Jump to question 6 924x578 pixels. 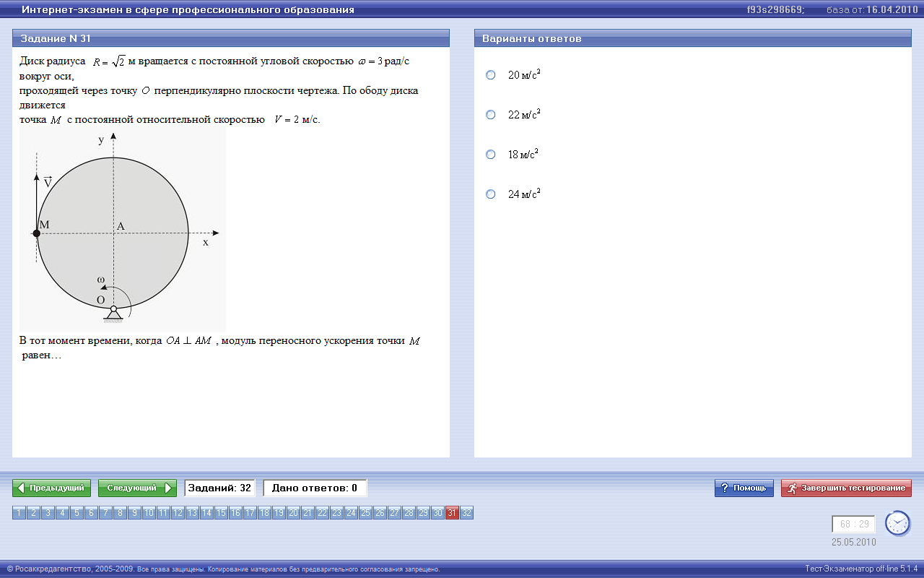(92, 513)
